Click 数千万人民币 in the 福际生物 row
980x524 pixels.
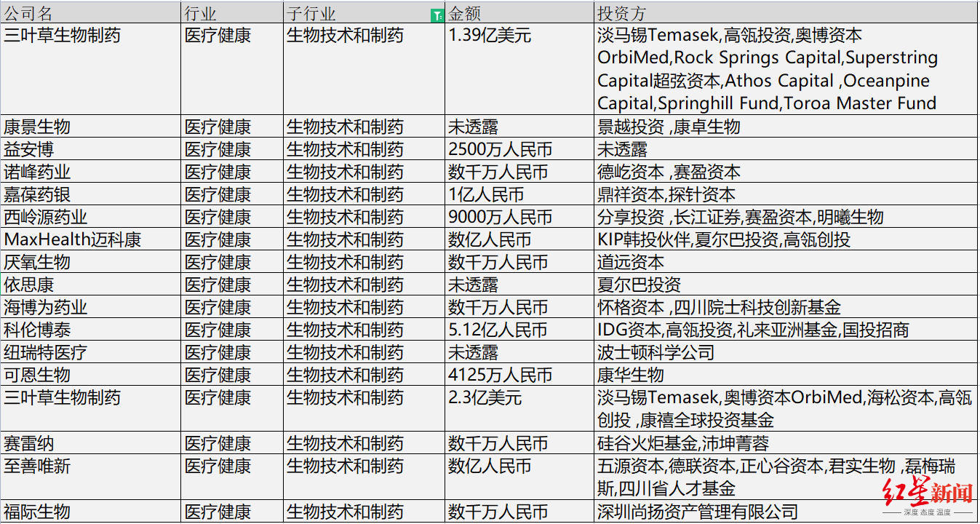tap(519, 511)
